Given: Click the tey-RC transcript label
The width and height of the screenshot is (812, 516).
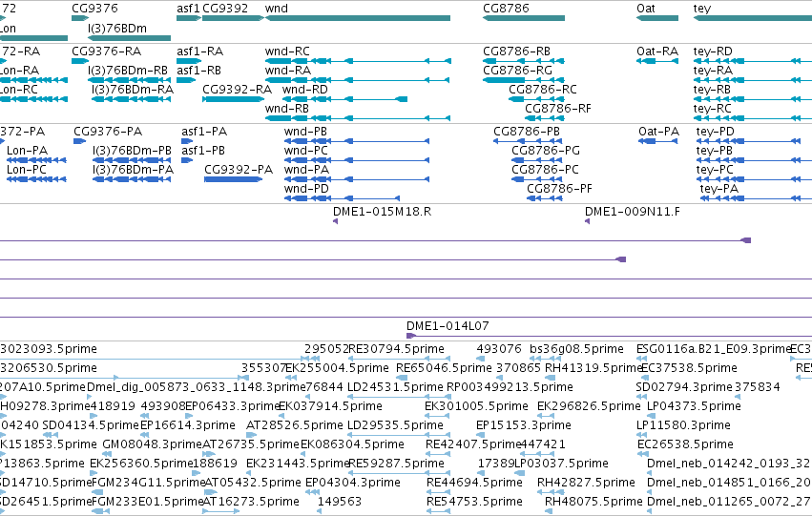Looking at the screenshot, I should point(712,109).
